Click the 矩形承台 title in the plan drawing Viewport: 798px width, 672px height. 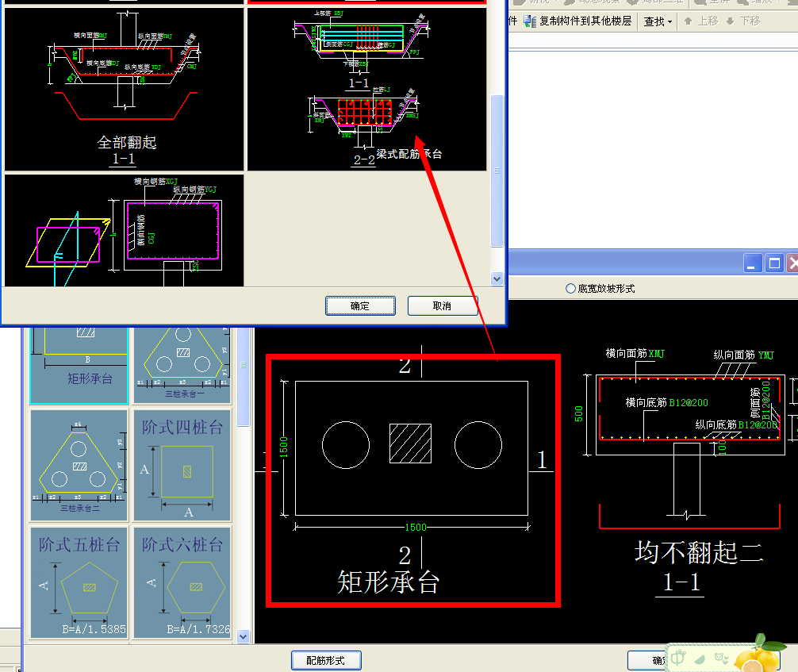coord(389,582)
